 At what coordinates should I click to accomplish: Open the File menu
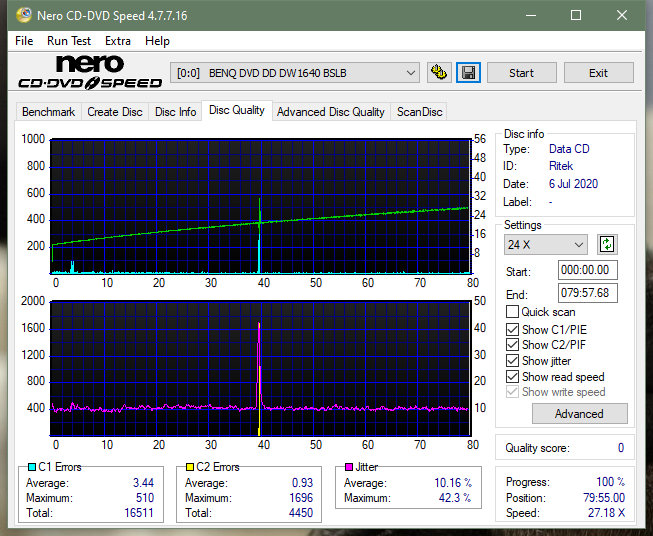point(24,41)
